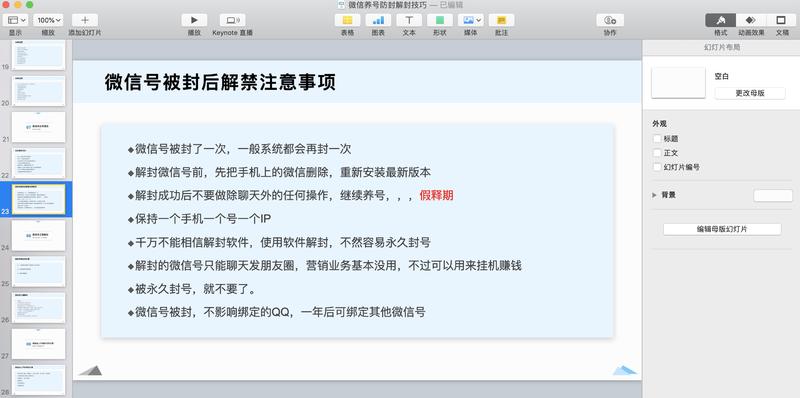Select slide 26 thumbnail in navigator
Image resolution: width=800 pixels, height=398 pixels.
(x=39, y=308)
